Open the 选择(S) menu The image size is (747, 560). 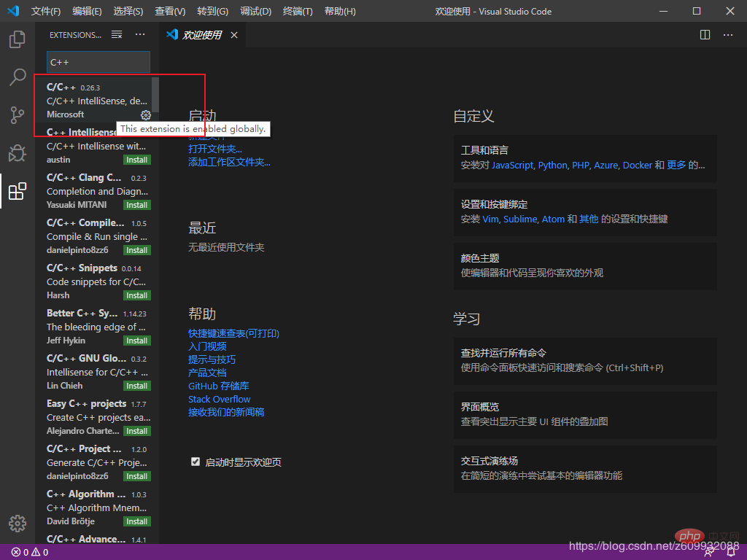coord(128,11)
